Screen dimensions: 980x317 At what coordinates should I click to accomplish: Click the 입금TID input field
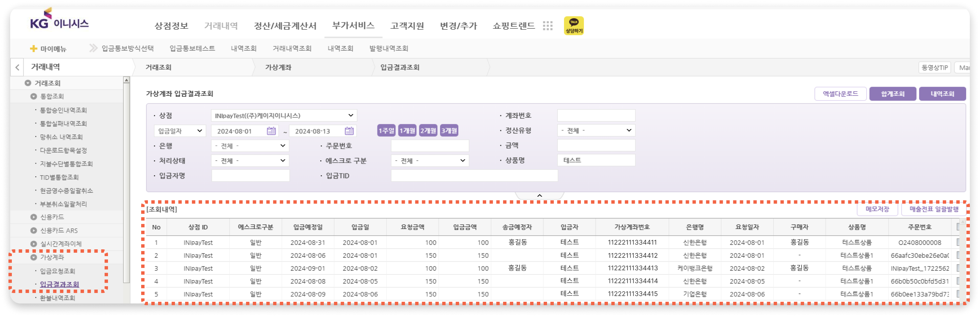click(x=474, y=176)
